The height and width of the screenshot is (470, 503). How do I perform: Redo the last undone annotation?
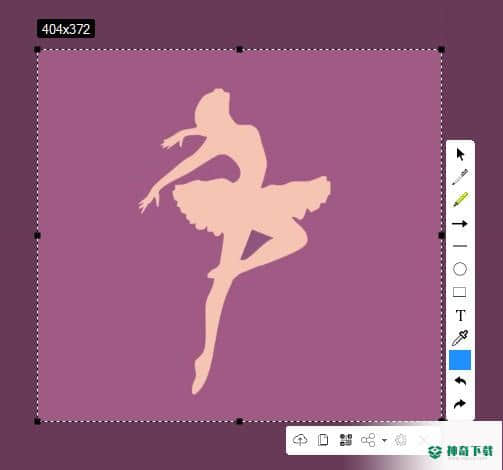(460, 404)
